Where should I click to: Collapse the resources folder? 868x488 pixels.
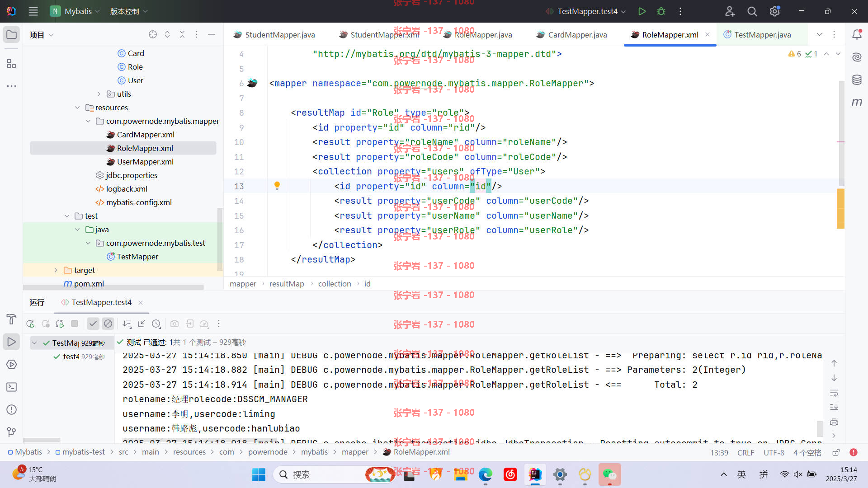point(77,108)
